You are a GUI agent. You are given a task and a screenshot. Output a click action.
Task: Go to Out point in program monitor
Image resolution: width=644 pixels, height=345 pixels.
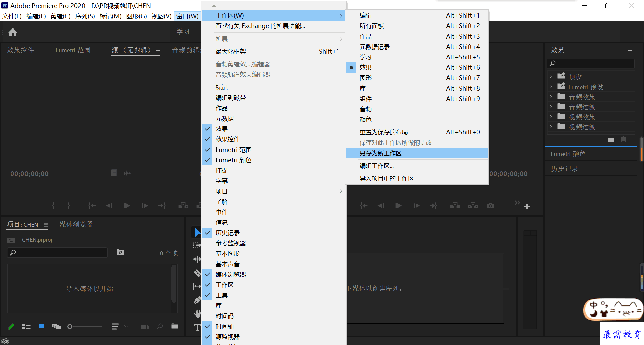pyautogui.click(x=434, y=206)
